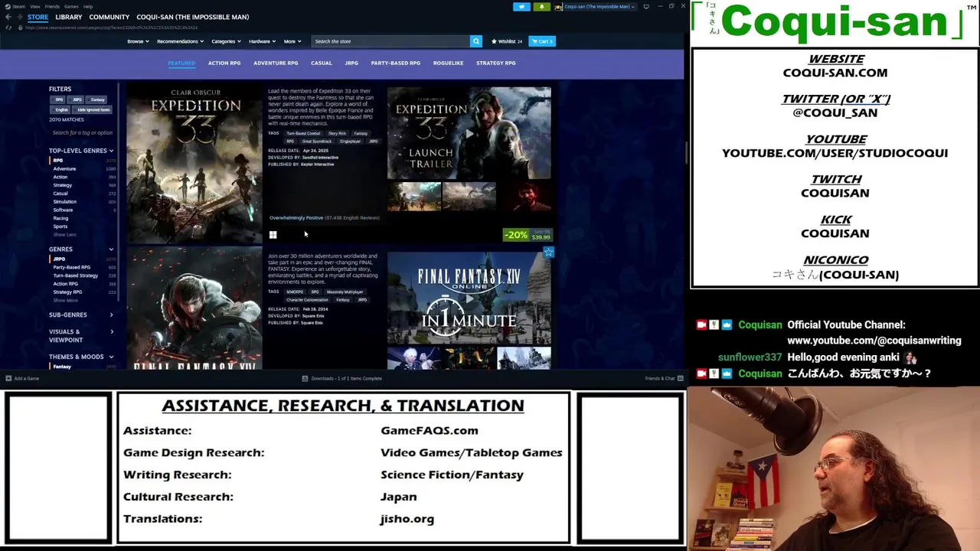Open the Cart button
Viewport: 980px width, 551px height.
click(541, 41)
